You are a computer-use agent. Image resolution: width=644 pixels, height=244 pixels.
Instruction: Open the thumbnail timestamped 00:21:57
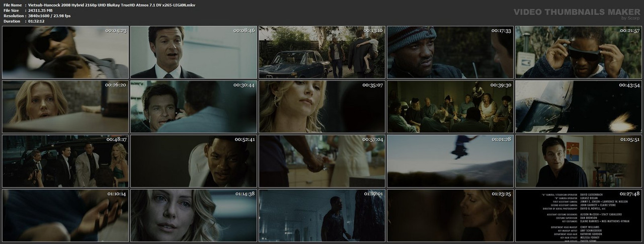click(x=578, y=52)
